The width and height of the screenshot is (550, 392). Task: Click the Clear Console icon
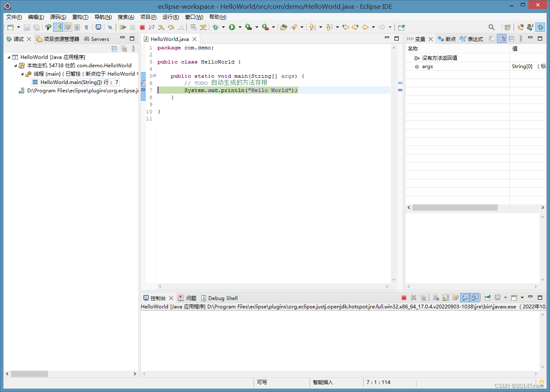(x=436, y=298)
